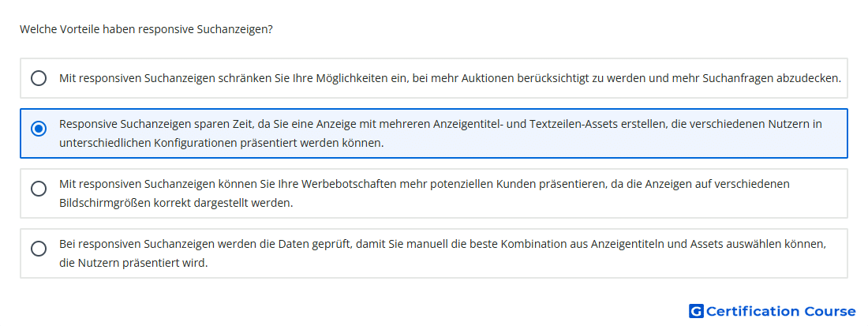Click the blue G logo icon

click(696, 311)
